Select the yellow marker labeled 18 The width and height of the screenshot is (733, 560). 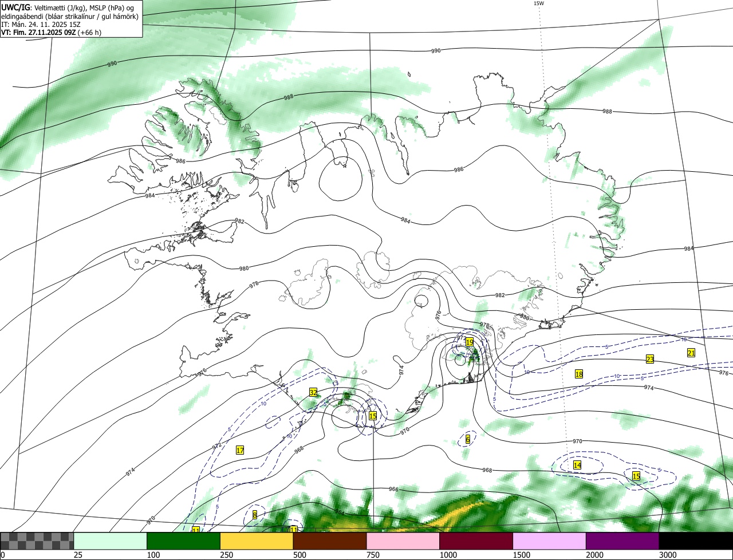point(579,374)
